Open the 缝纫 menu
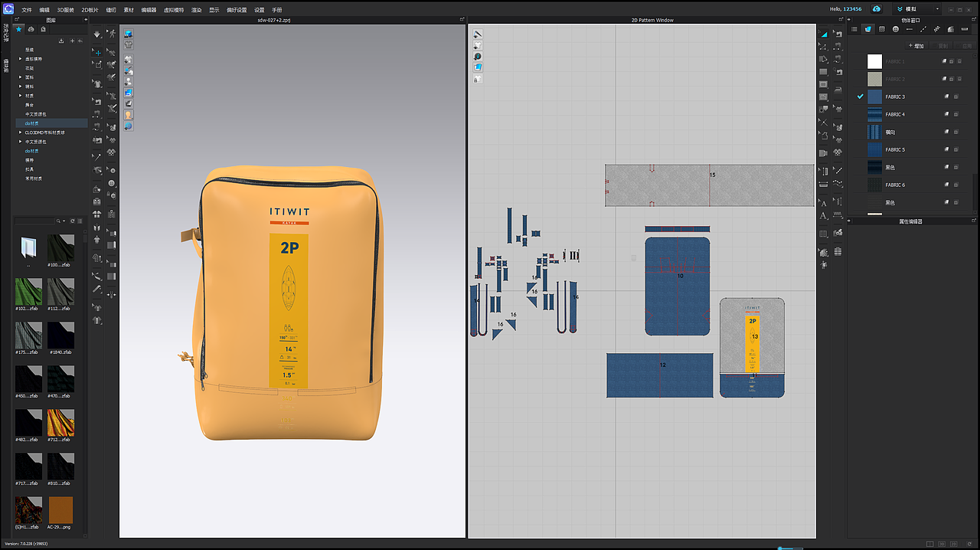This screenshot has height=550, width=980. pos(112,9)
